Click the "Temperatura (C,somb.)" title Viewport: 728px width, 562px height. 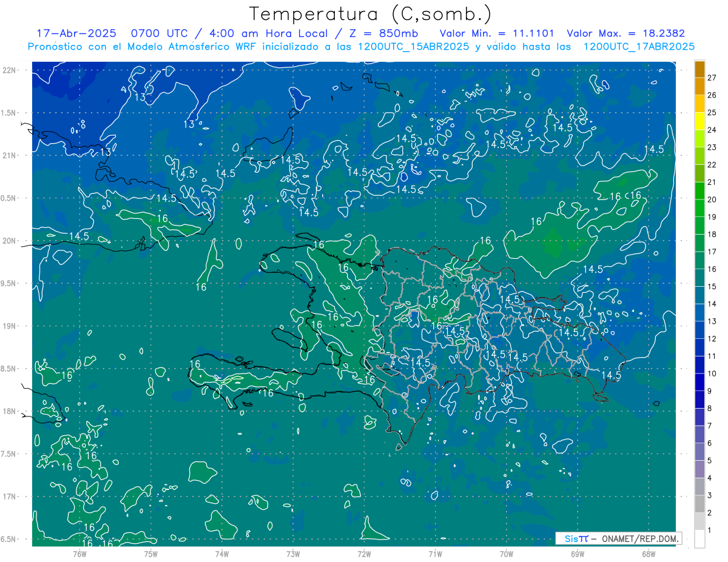[371, 15]
